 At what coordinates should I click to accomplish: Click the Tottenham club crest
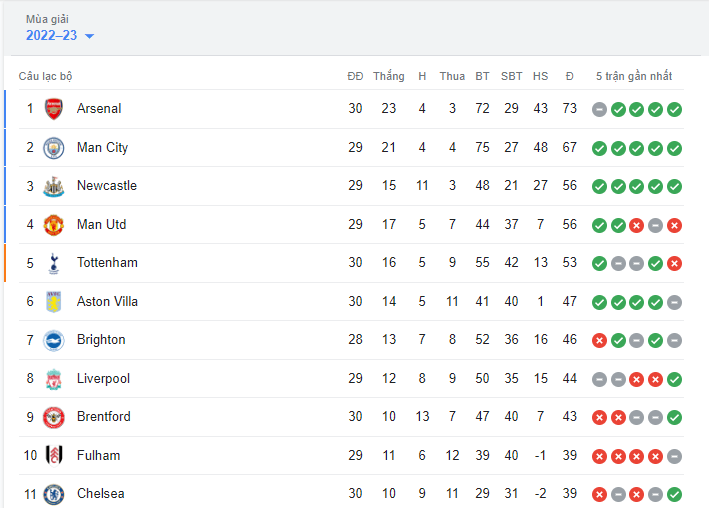pyautogui.click(x=53, y=263)
